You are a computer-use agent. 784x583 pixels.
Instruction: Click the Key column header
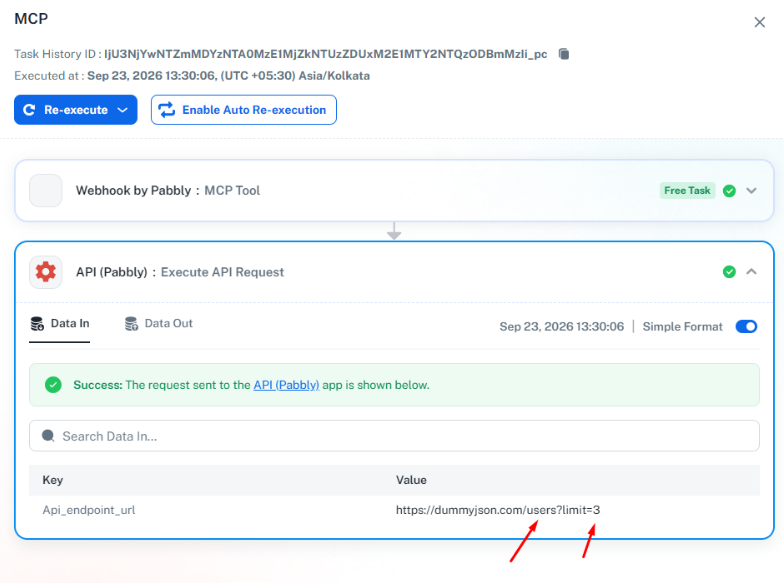(52, 480)
